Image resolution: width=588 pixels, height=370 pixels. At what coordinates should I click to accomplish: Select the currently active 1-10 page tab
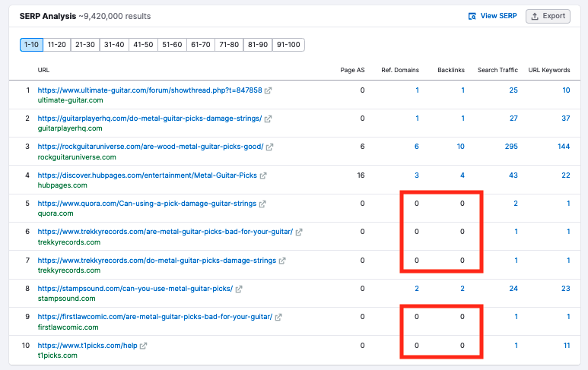click(x=31, y=45)
